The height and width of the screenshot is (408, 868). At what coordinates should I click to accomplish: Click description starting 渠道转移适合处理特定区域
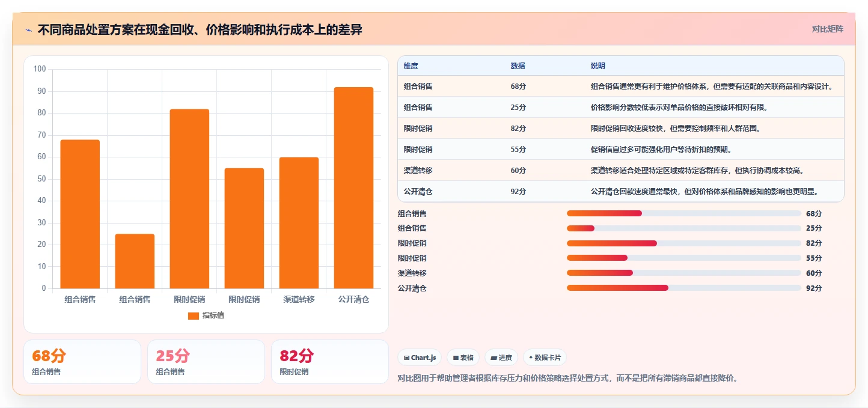697,171
